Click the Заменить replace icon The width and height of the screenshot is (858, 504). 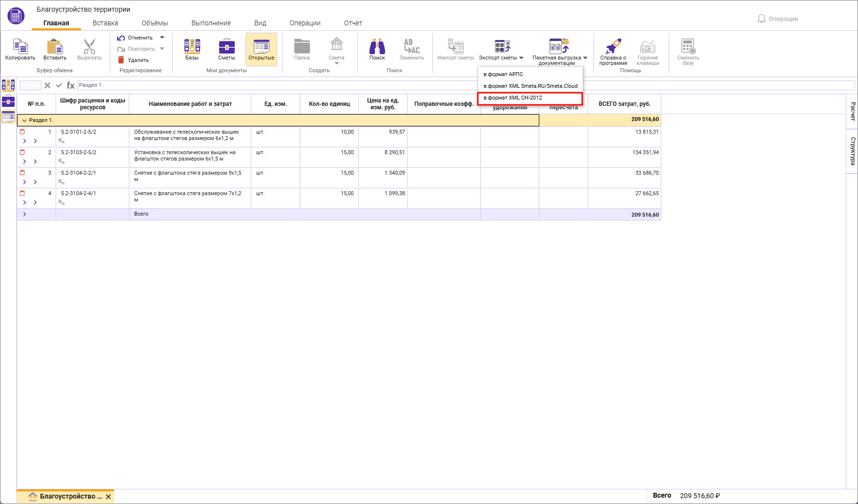coord(411,46)
